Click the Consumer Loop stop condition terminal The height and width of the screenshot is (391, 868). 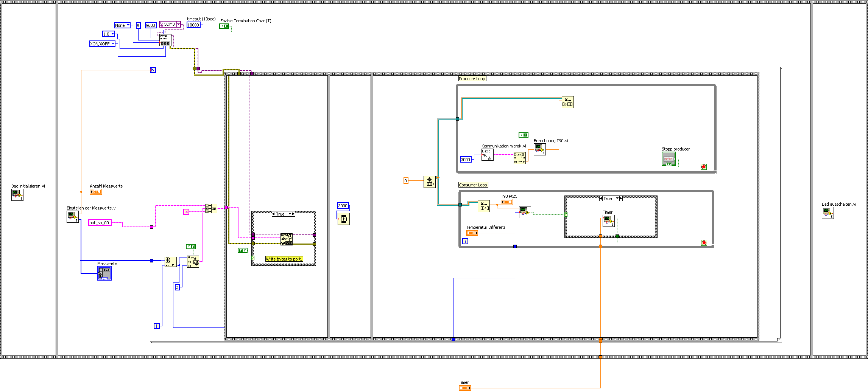click(x=704, y=243)
